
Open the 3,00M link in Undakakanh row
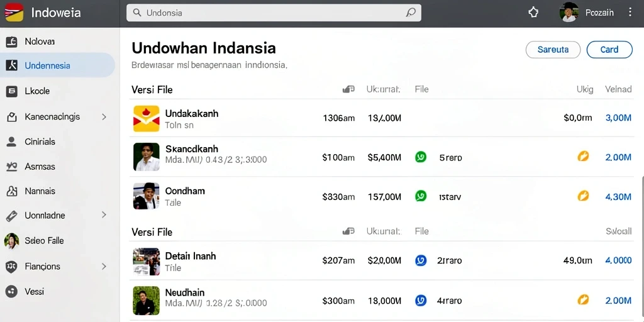click(618, 118)
